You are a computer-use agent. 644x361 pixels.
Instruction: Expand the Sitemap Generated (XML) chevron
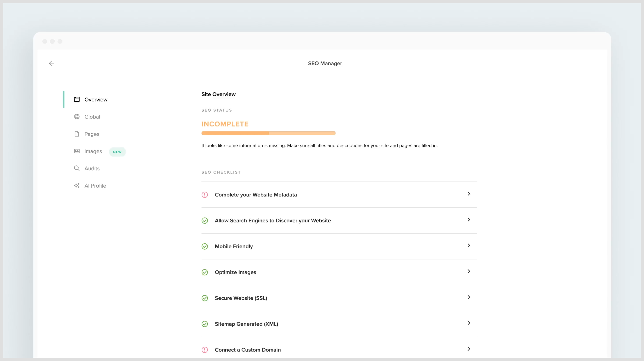click(x=469, y=323)
